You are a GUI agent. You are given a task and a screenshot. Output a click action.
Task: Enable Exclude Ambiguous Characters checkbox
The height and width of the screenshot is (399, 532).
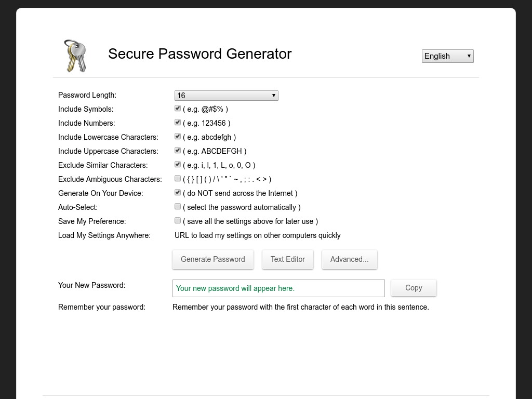[x=178, y=179]
